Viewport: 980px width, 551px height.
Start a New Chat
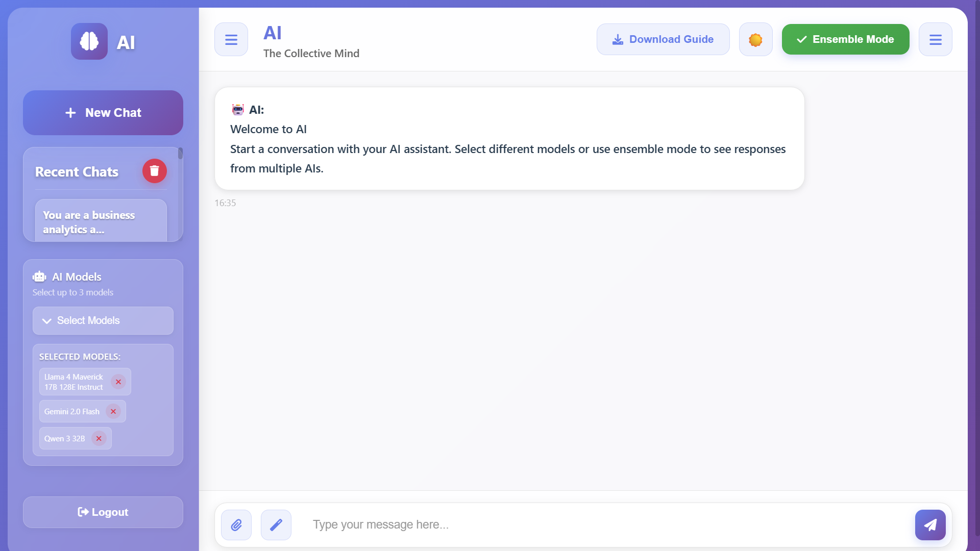pos(103,113)
